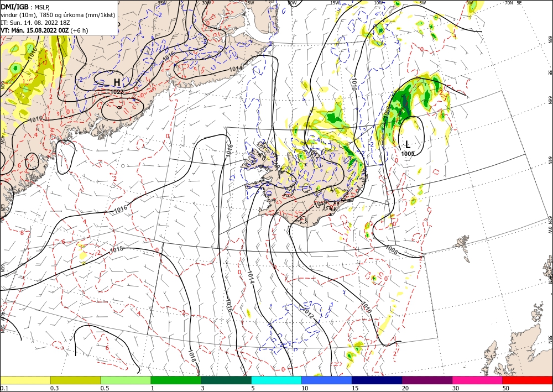Click the navy 15–20 legend color band

377,380
